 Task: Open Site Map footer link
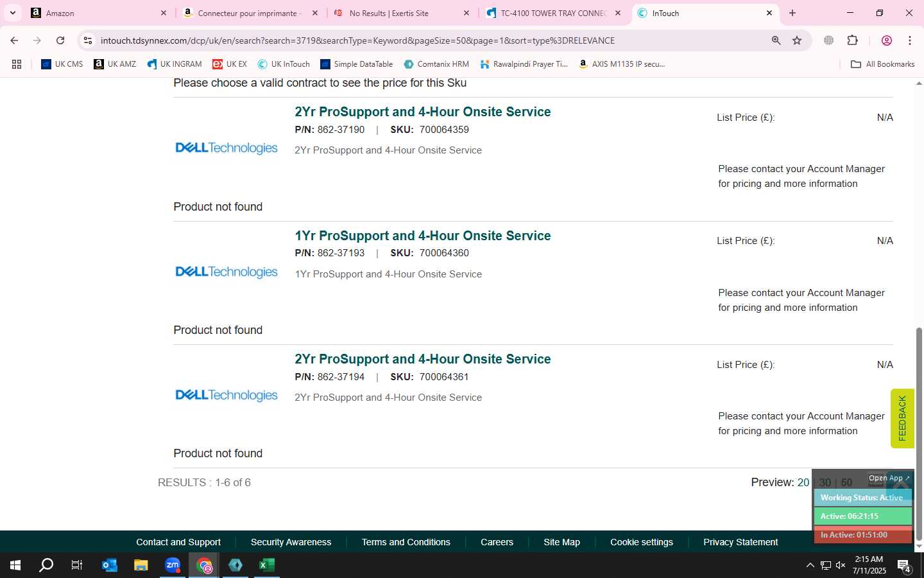coord(561,542)
